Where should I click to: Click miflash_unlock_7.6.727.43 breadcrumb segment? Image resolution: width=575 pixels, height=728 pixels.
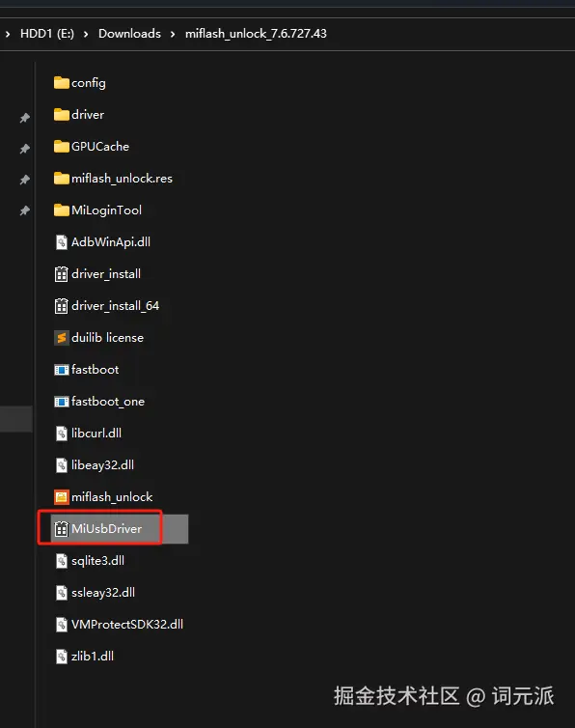click(x=256, y=34)
